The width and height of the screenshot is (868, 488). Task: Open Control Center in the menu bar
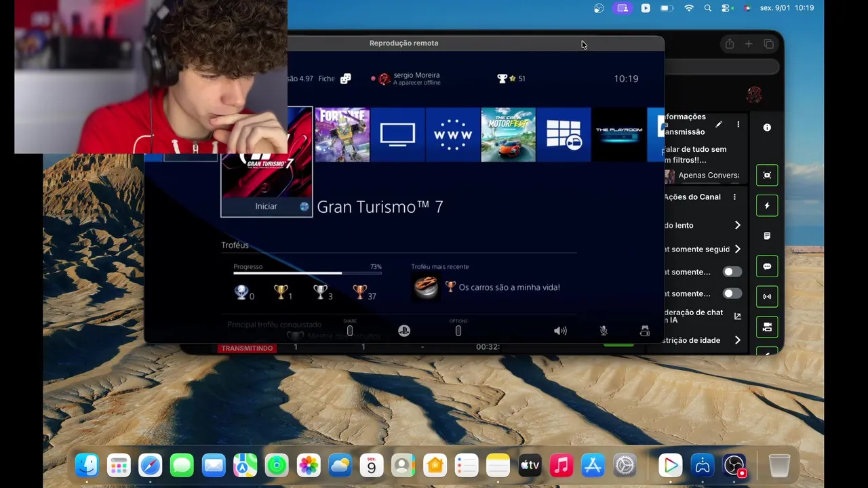[727, 8]
